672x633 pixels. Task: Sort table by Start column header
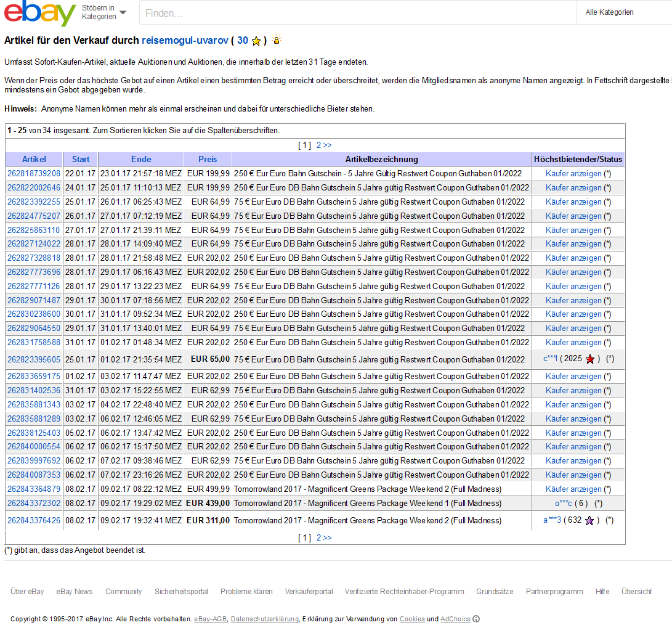pyautogui.click(x=81, y=159)
